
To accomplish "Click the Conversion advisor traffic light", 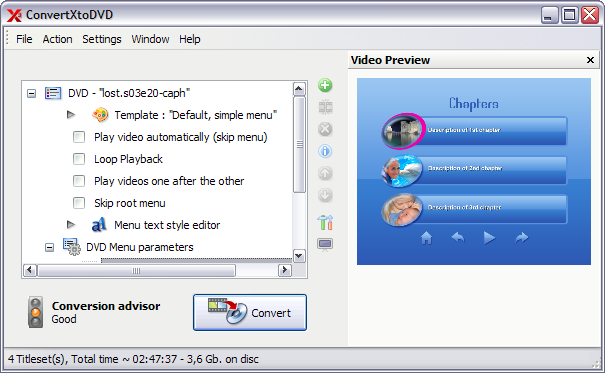I will click(35, 312).
